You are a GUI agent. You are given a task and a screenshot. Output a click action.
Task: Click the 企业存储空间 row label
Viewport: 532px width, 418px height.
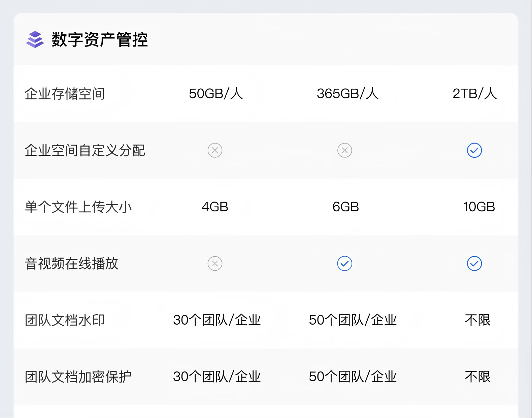pyautogui.click(x=65, y=94)
